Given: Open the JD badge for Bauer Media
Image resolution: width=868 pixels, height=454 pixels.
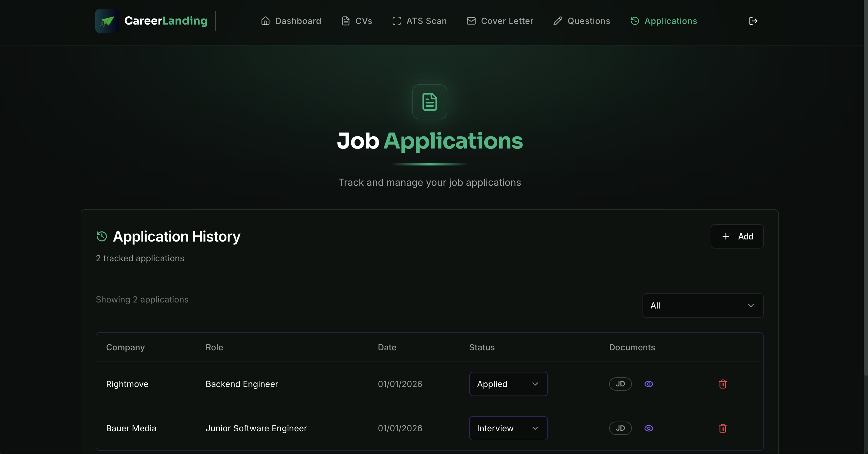Looking at the screenshot, I should [x=620, y=428].
